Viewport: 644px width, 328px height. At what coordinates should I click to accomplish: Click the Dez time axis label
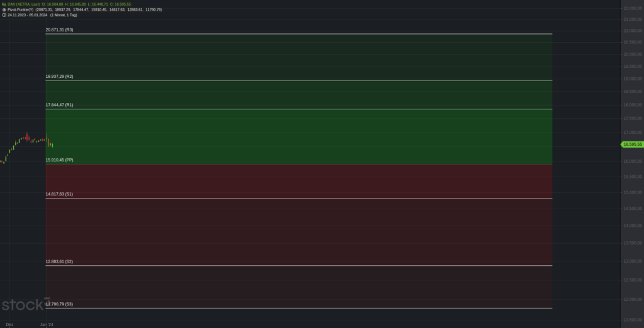10,324
